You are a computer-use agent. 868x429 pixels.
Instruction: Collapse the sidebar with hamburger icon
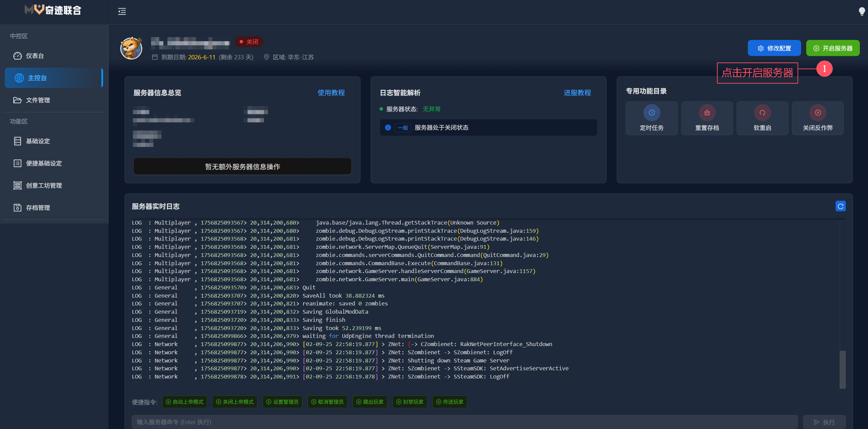(x=122, y=12)
